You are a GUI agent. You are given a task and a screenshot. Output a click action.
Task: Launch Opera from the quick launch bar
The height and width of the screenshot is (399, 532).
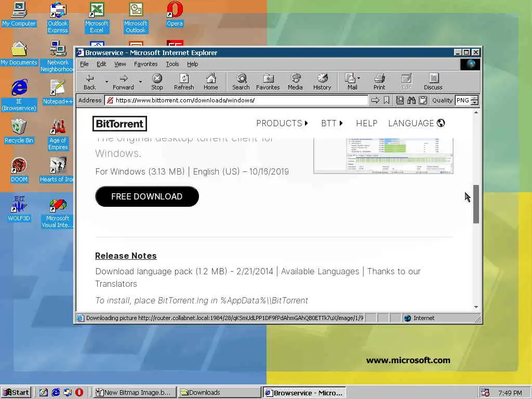(x=79, y=393)
